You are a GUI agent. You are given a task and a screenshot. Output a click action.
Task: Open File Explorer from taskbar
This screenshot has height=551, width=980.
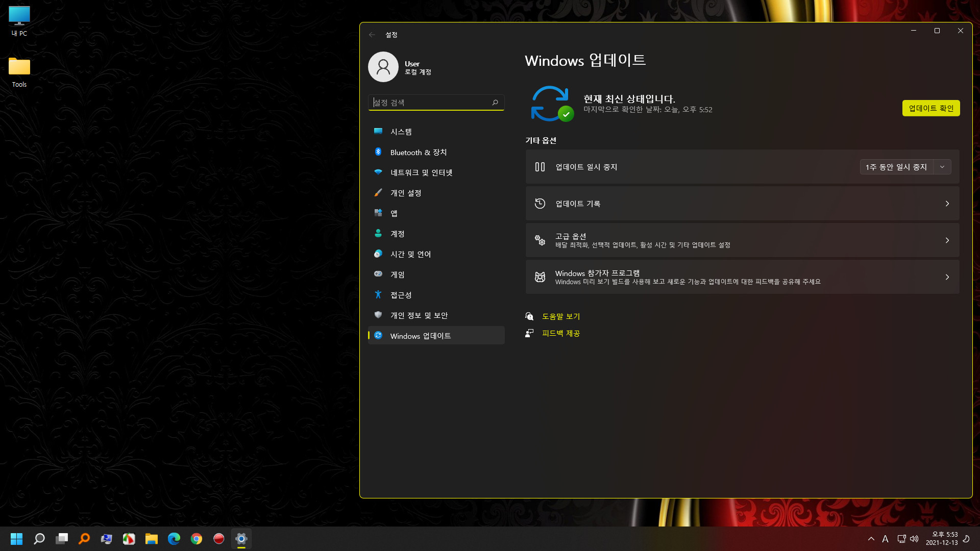pos(152,539)
